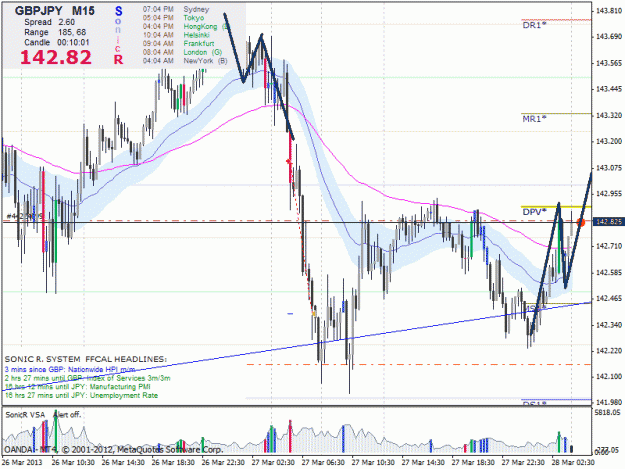Click the 28 Mar 02:30 time axis label
Image resolution: width=625 pixels, height=469 pixels.
coord(573,463)
